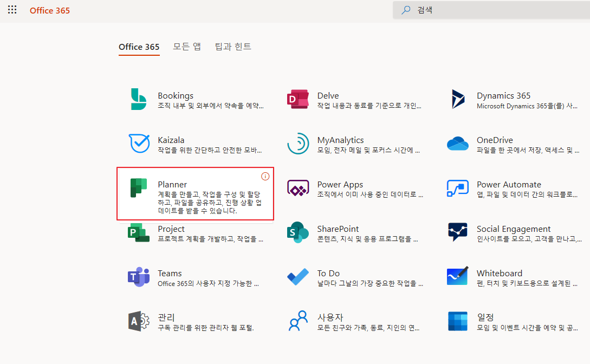Open the 일정 calendar link

(x=485, y=317)
